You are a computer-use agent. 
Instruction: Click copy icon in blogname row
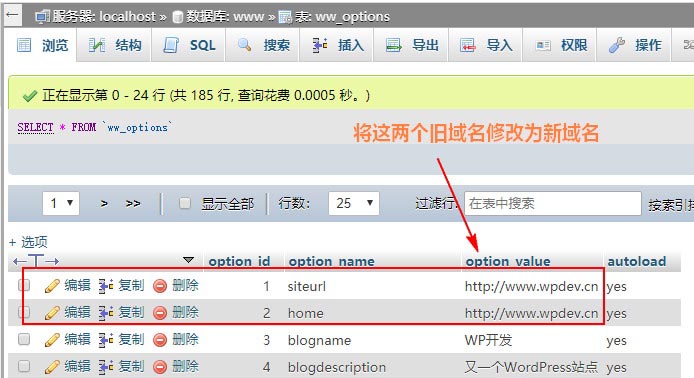[x=106, y=340]
